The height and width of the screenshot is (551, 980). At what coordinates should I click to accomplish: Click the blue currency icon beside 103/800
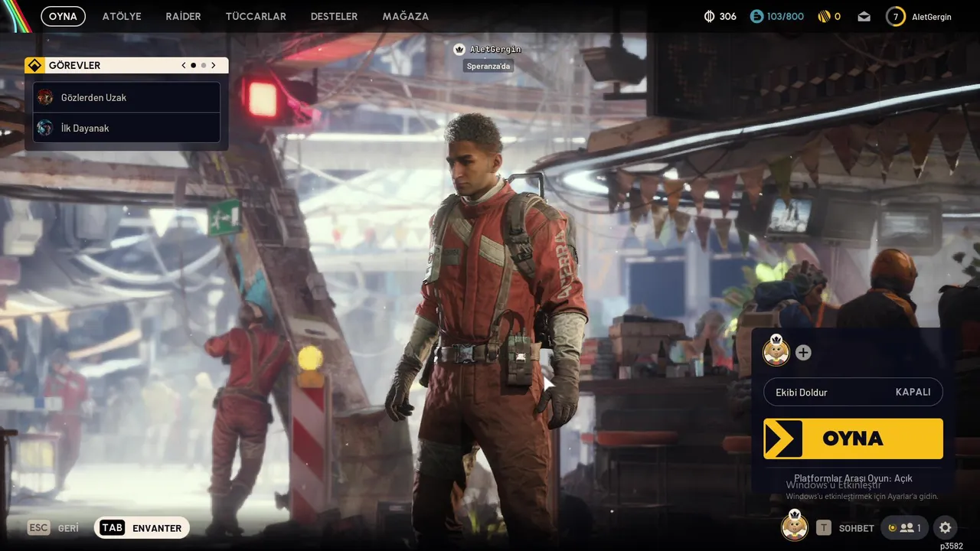pyautogui.click(x=756, y=16)
